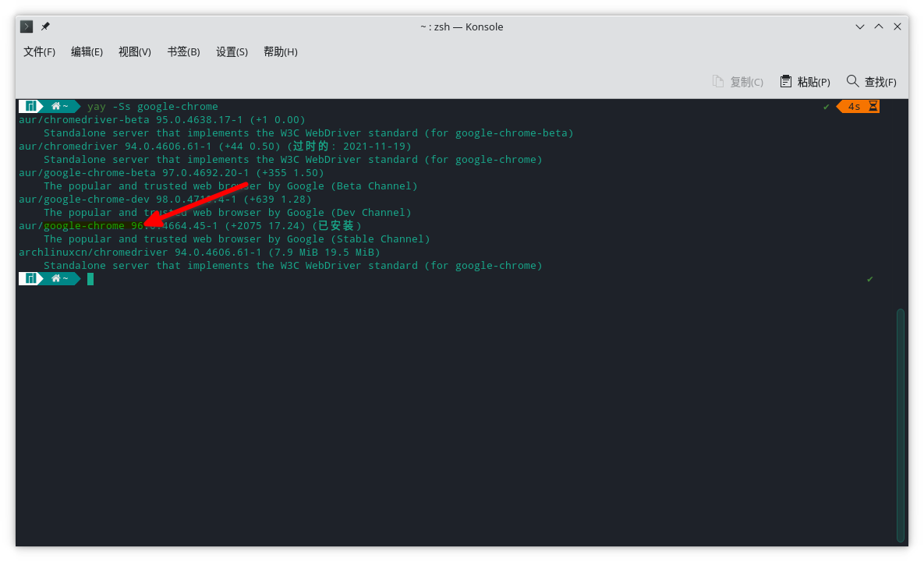
Task: Open the 帮助(H) menu
Action: tap(281, 52)
